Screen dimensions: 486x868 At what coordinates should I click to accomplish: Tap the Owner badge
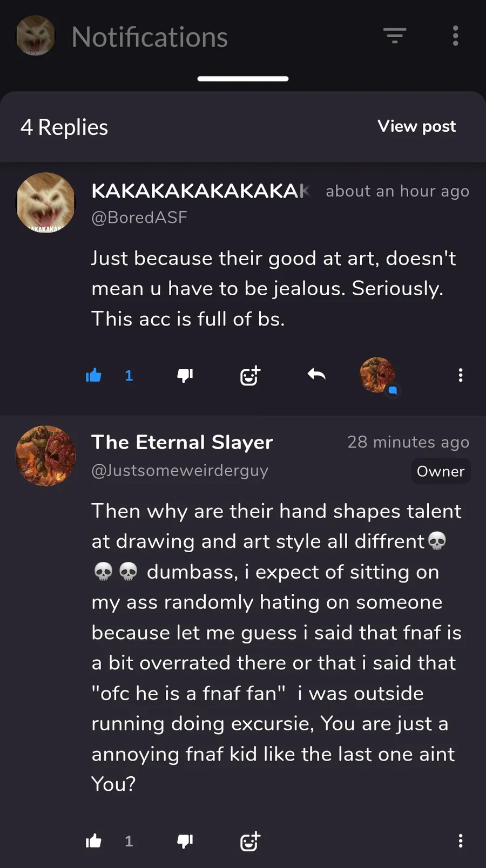pyautogui.click(x=440, y=471)
